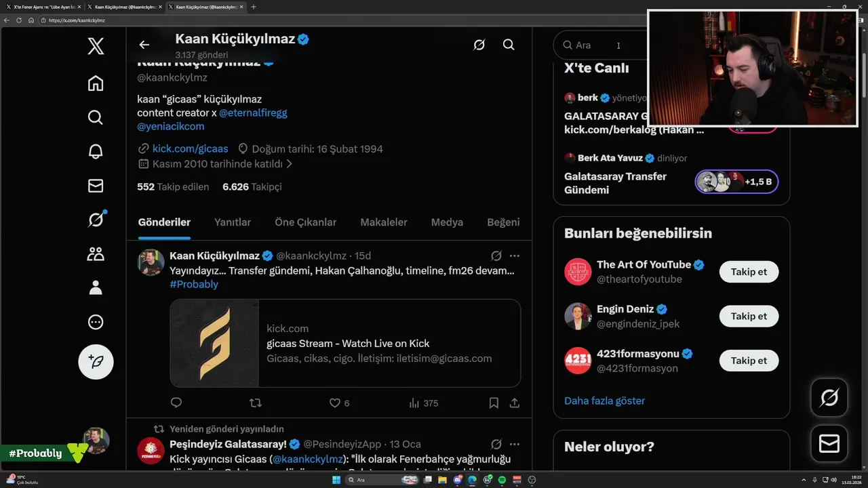
Task: Open Grok from the left sidebar
Action: pos(96,219)
